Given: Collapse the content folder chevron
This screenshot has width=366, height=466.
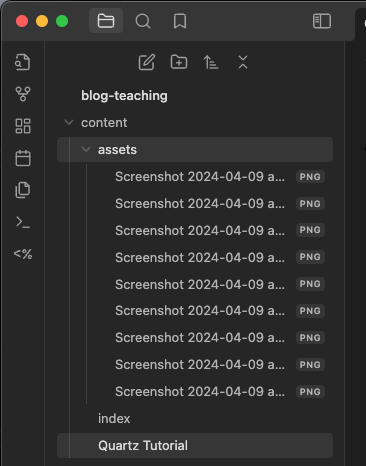Looking at the screenshot, I should click(x=69, y=122).
